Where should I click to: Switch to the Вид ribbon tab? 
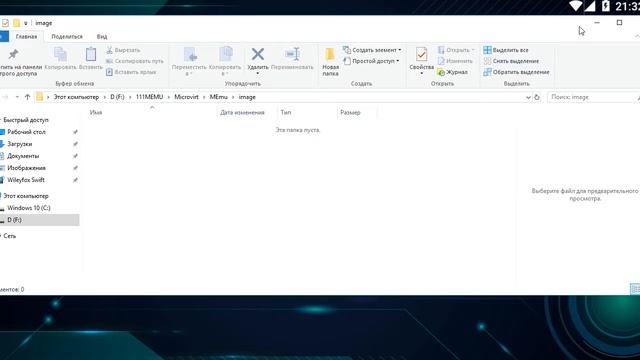102,37
